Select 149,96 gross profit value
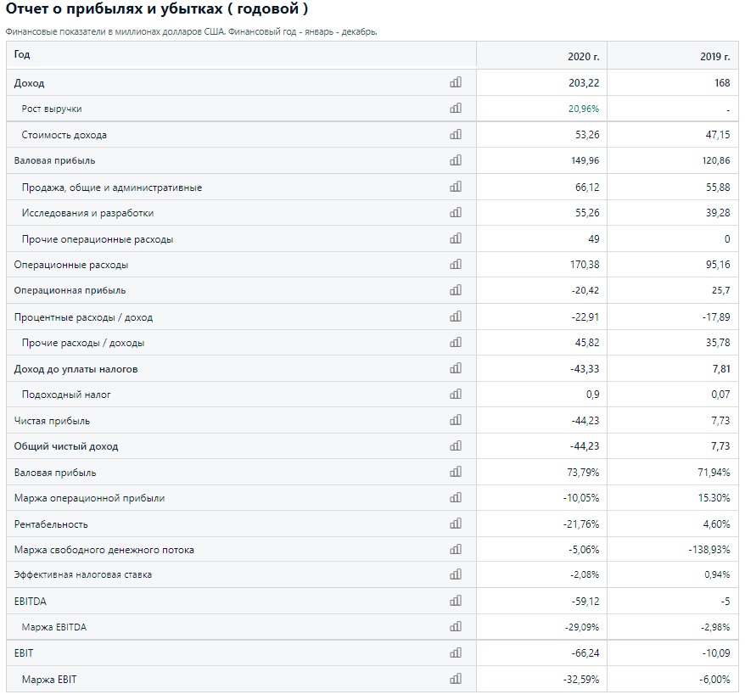This screenshot has height=700, width=745. pos(585,160)
